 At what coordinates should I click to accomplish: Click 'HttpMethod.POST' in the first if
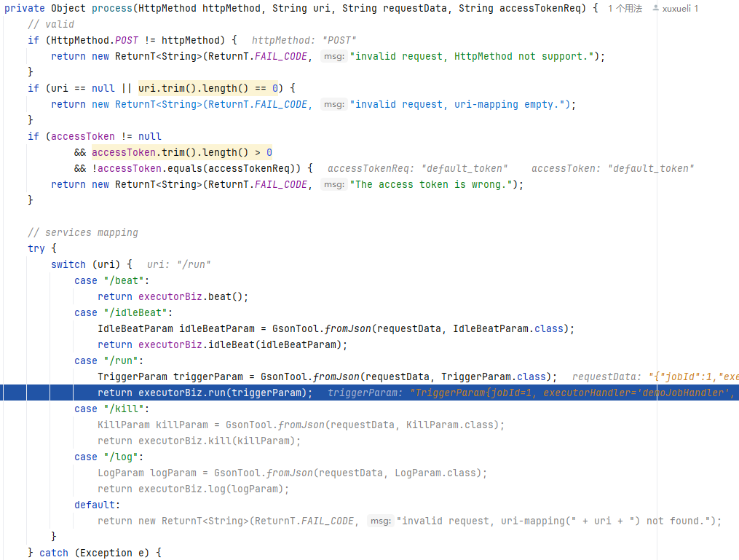95,40
